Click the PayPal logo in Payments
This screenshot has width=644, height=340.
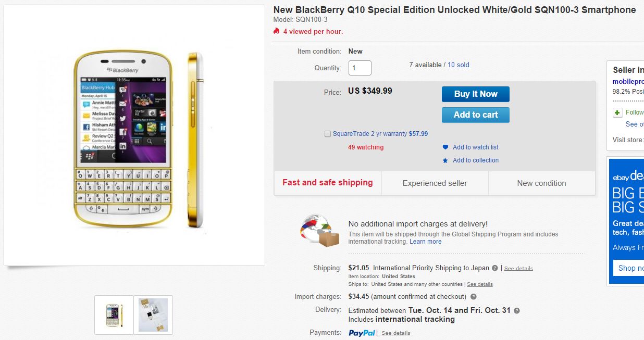pyautogui.click(x=362, y=333)
